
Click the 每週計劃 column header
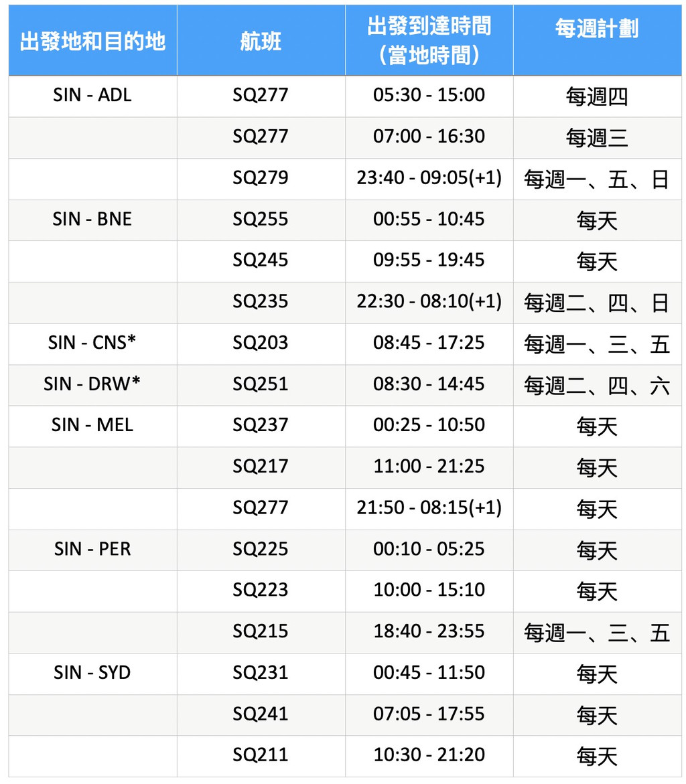pyautogui.click(x=597, y=41)
